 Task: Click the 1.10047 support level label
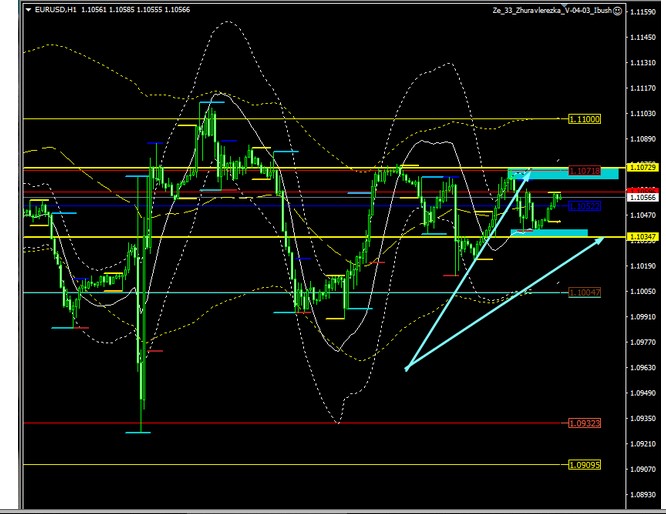pos(584,292)
